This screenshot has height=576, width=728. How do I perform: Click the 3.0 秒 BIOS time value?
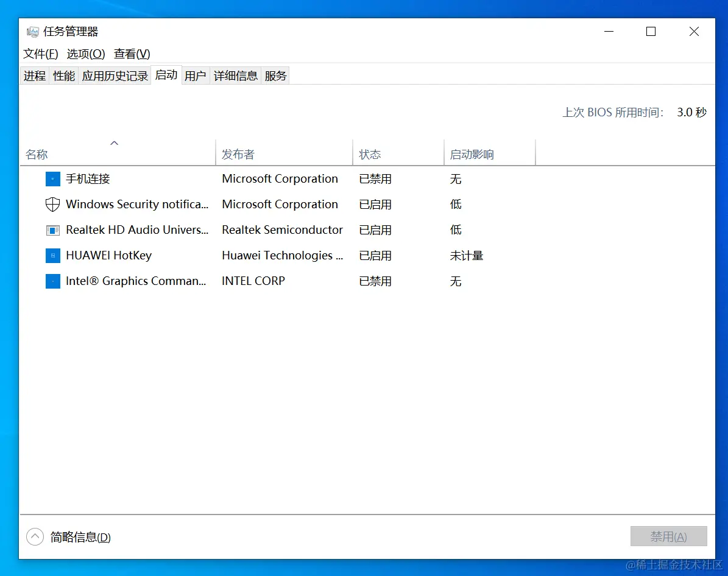pyautogui.click(x=692, y=112)
